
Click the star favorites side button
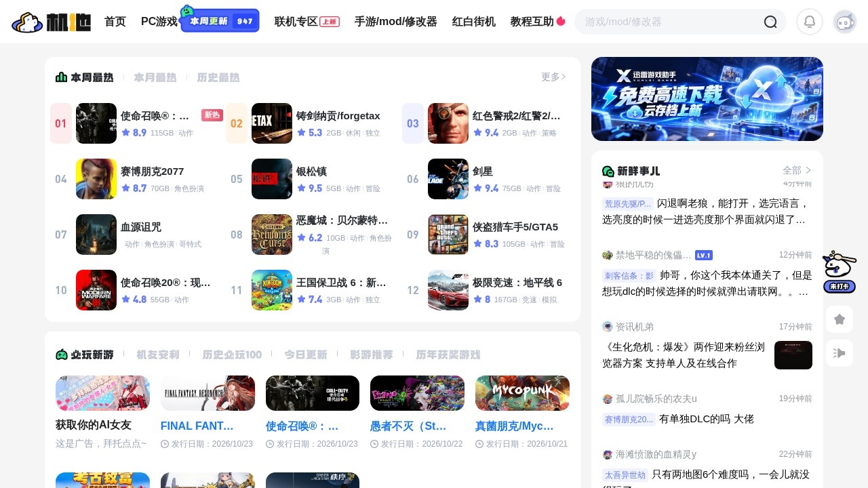coord(840,319)
